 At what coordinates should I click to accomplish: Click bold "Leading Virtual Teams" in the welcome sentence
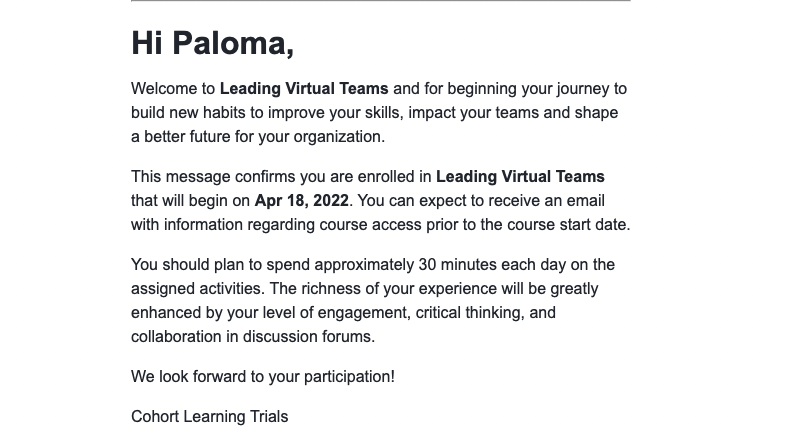(x=304, y=89)
